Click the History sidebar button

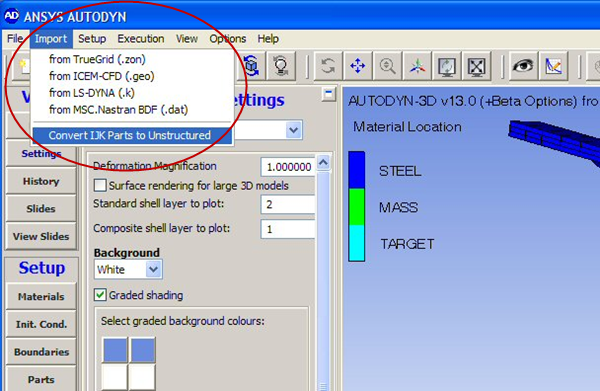point(41,181)
